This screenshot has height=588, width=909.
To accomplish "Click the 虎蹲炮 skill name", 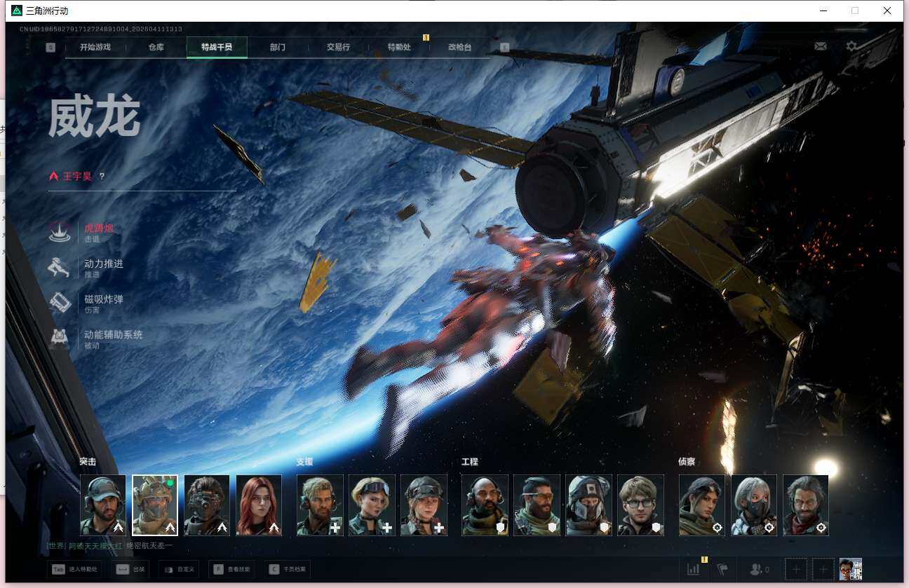I will click(x=99, y=228).
